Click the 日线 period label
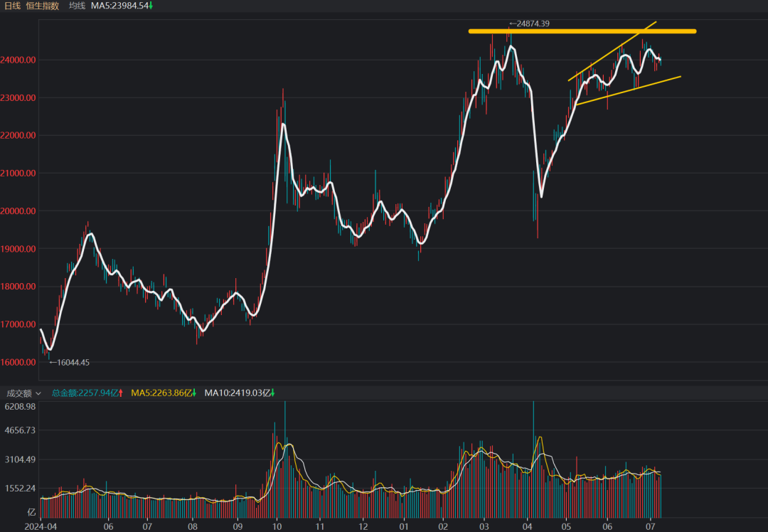Screen dimensions: 768x532 [12, 6]
